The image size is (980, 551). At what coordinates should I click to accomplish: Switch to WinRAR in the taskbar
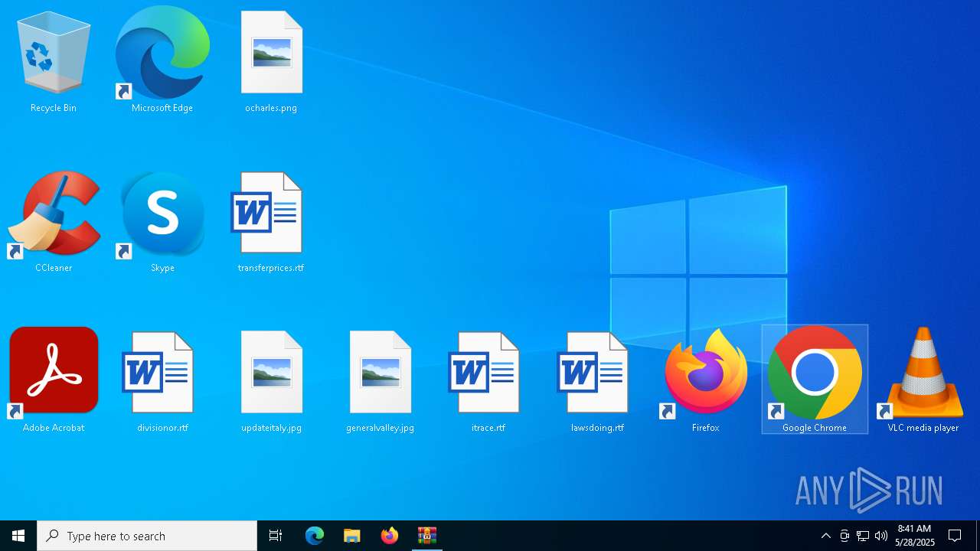(x=426, y=536)
